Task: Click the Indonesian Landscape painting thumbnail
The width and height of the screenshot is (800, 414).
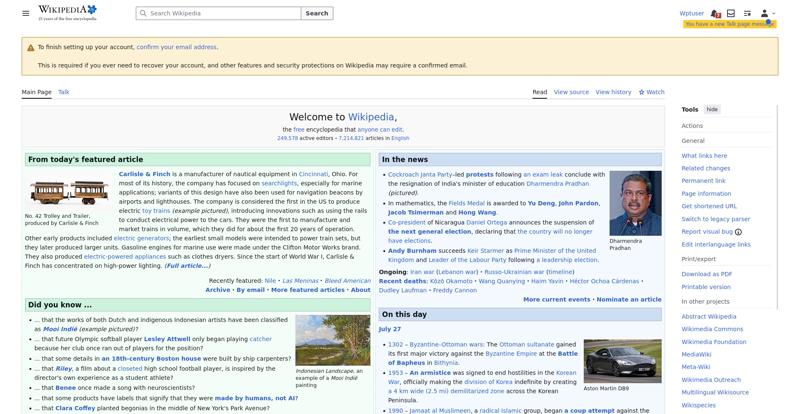Action: [x=333, y=340]
